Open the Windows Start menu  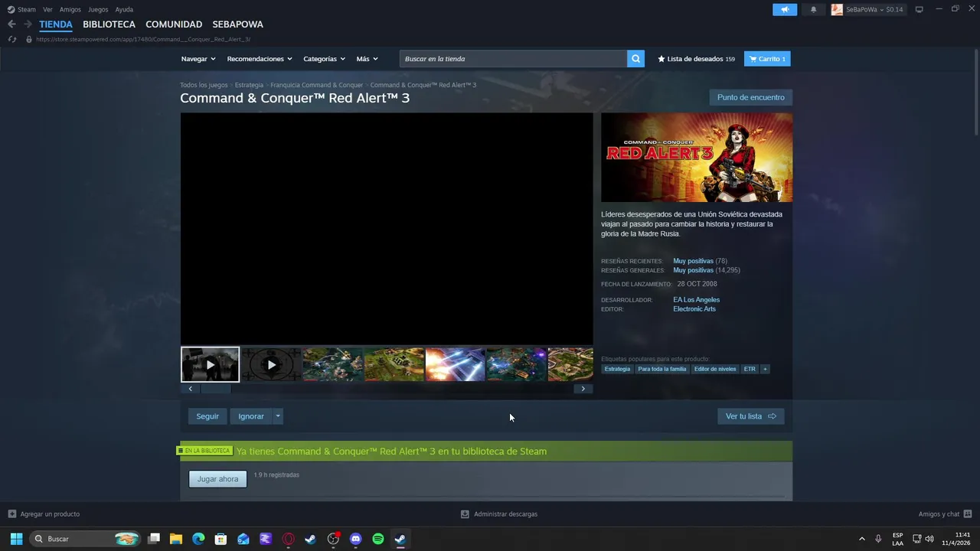click(16, 539)
